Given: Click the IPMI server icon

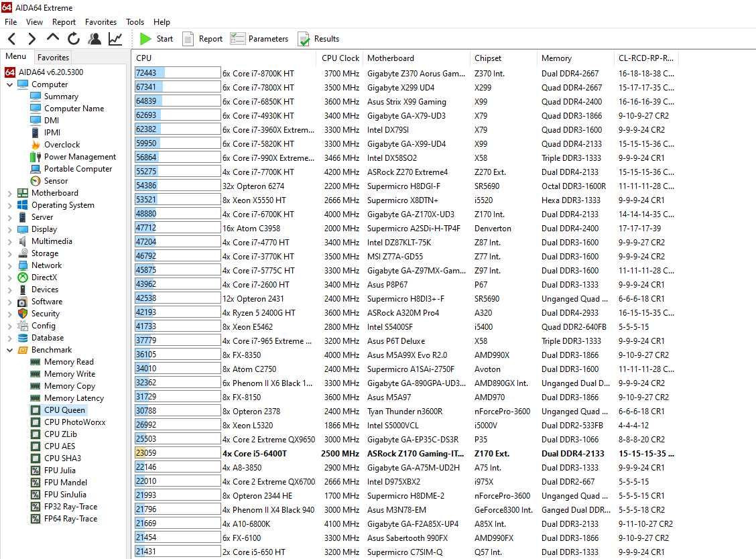Looking at the screenshot, I should pos(36,133).
